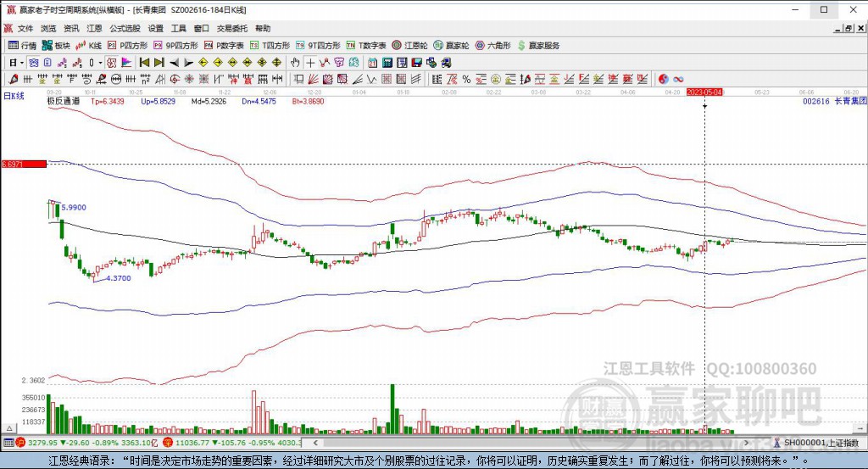The image size is (868, 469).
Task: Open the 帮助 menu
Action: point(263,28)
